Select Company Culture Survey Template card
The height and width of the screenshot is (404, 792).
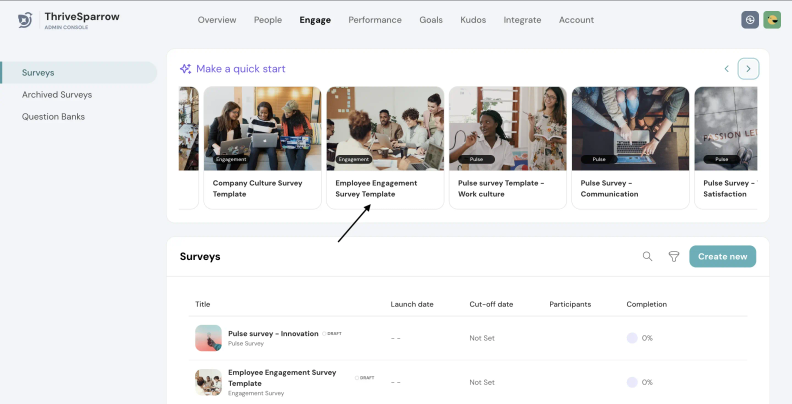pyautogui.click(x=262, y=147)
